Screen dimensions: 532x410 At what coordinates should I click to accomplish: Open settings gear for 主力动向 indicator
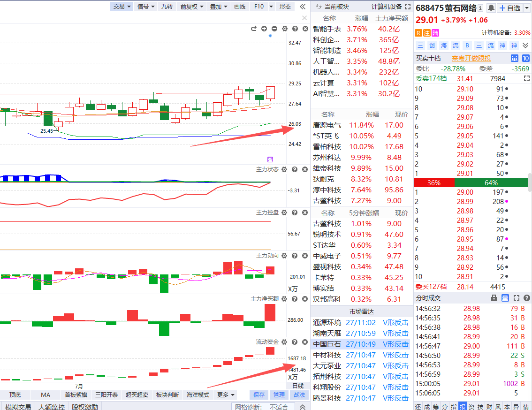(x=284, y=256)
